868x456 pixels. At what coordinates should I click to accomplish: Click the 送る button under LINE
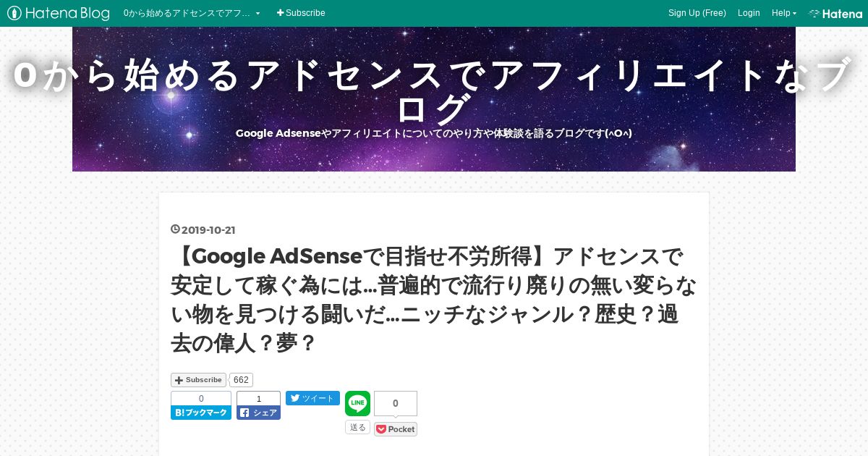(357, 427)
